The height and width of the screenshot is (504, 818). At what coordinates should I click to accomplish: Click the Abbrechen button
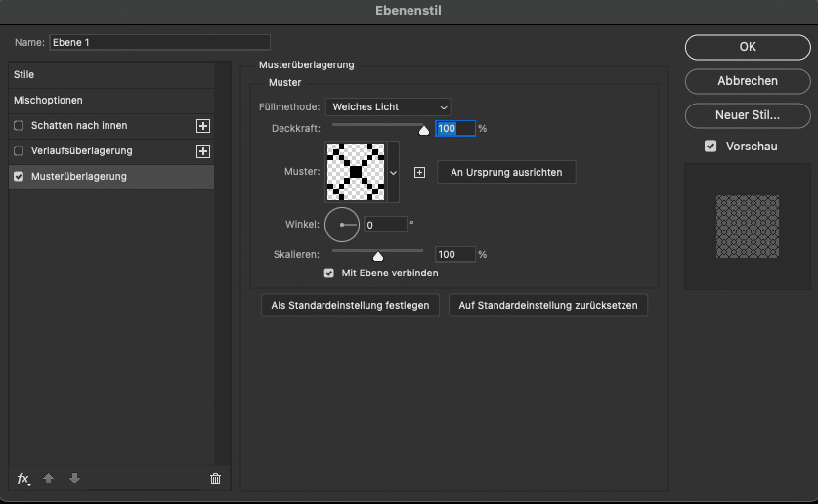click(x=748, y=81)
